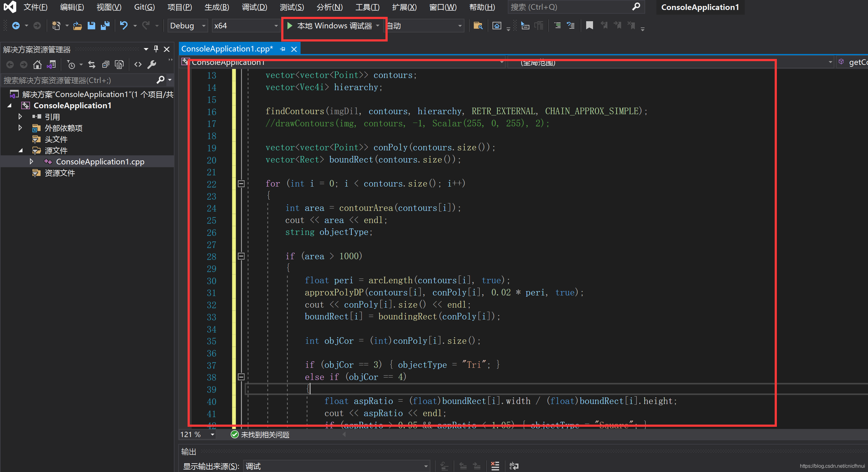Pin the Solution Explorer panel
Viewport: 868px width, 472px height.
click(x=156, y=49)
